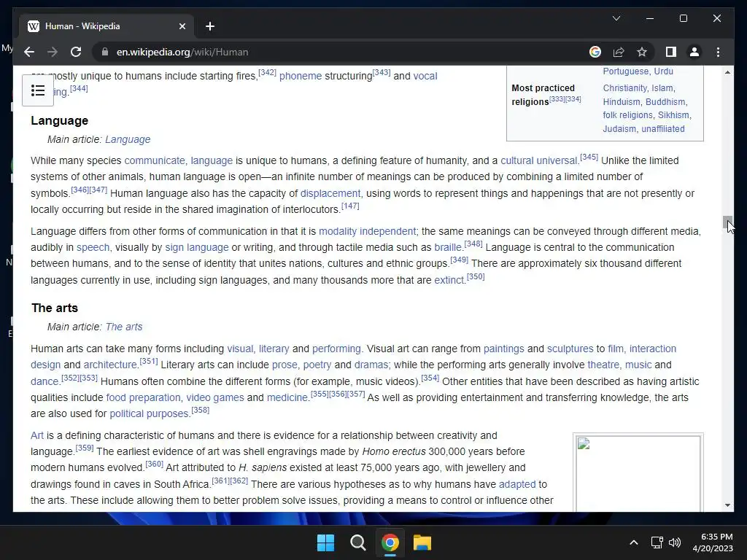The height and width of the screenshot is (560, 747).
Task: Show hidden system tray icons
Action: [634, 542]
